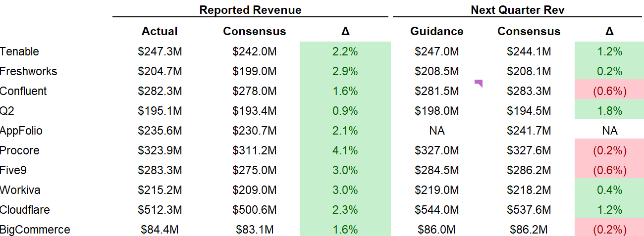Select Q2 actual revenue $195.1M

(x=160, y=111)
